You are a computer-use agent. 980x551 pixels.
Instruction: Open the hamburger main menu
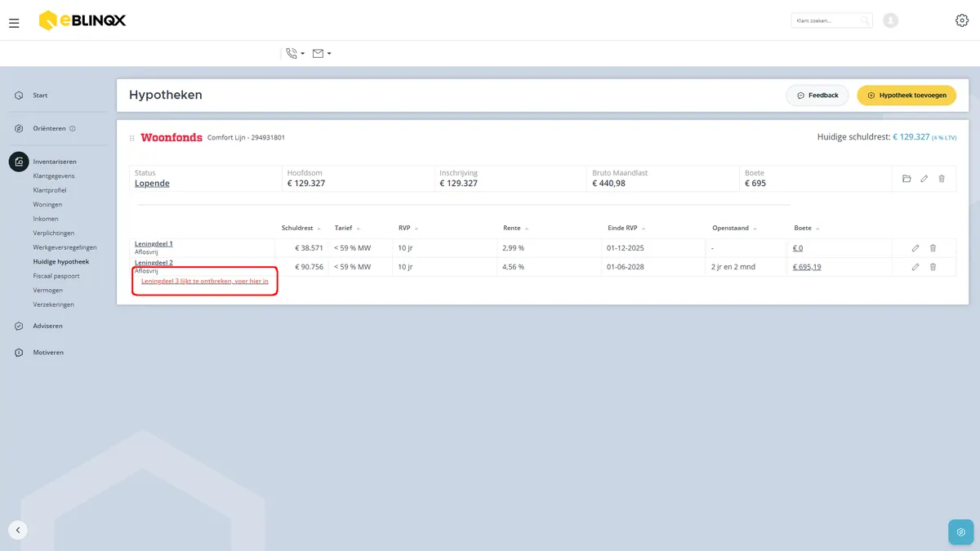click(x=14, y=23)
